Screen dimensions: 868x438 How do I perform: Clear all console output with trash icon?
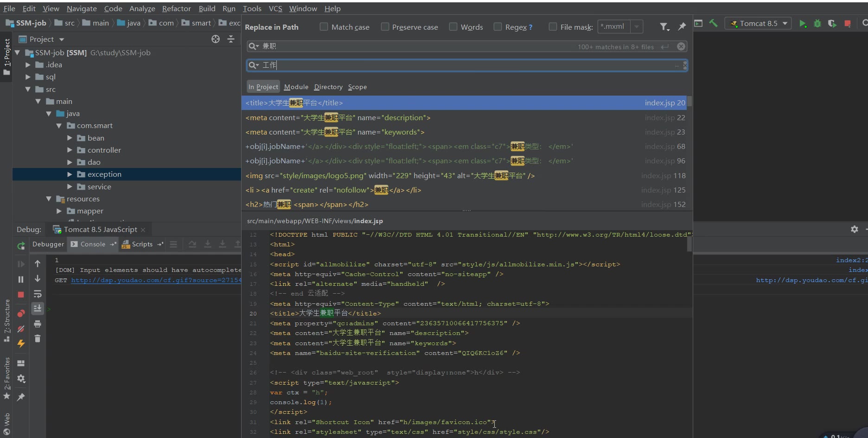coord(38,339)
